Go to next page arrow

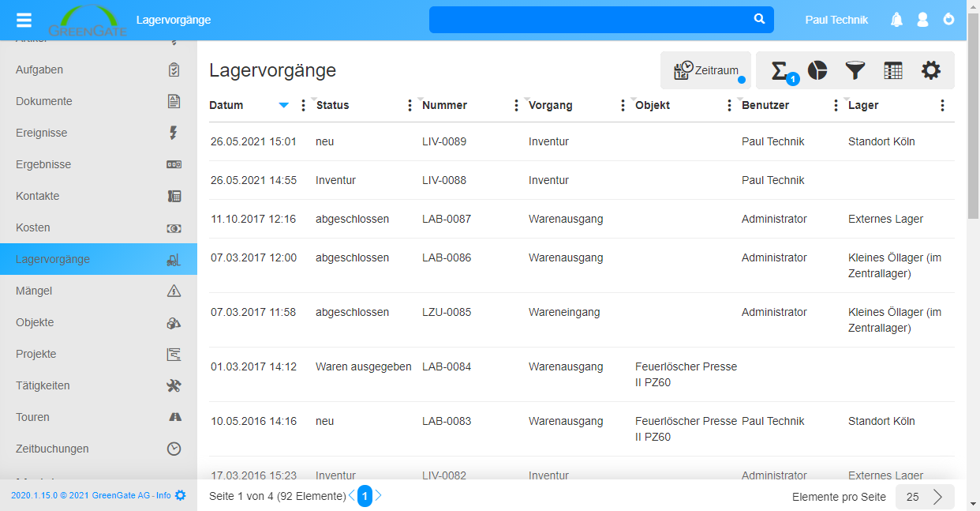click(378, 495)
